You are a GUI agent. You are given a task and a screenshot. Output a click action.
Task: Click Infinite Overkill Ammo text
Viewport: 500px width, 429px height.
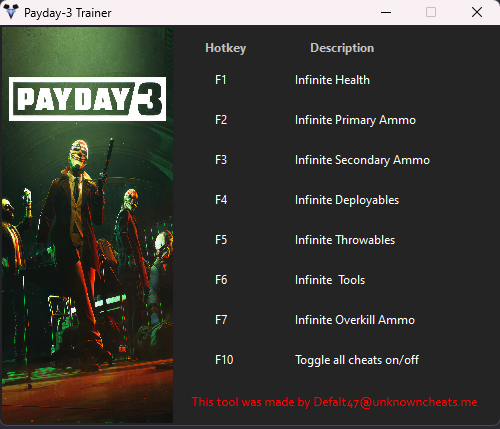355,320
